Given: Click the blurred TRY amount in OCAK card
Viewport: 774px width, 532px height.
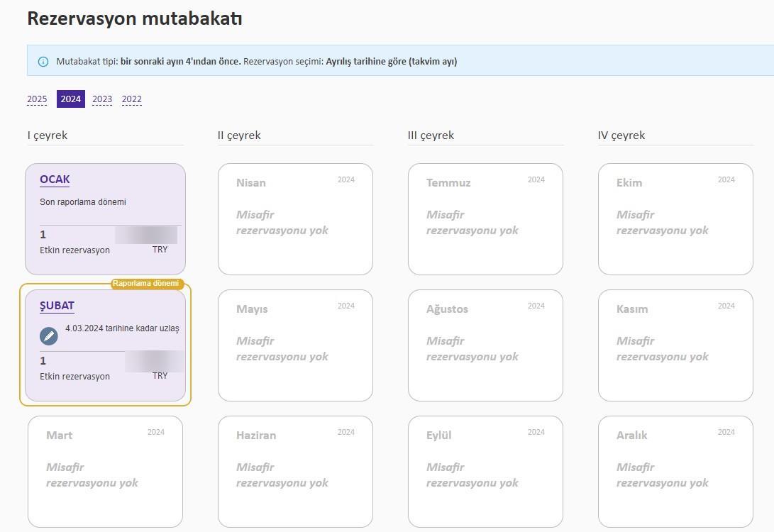Looking at the screenshot, I should (x=146, y=235).
